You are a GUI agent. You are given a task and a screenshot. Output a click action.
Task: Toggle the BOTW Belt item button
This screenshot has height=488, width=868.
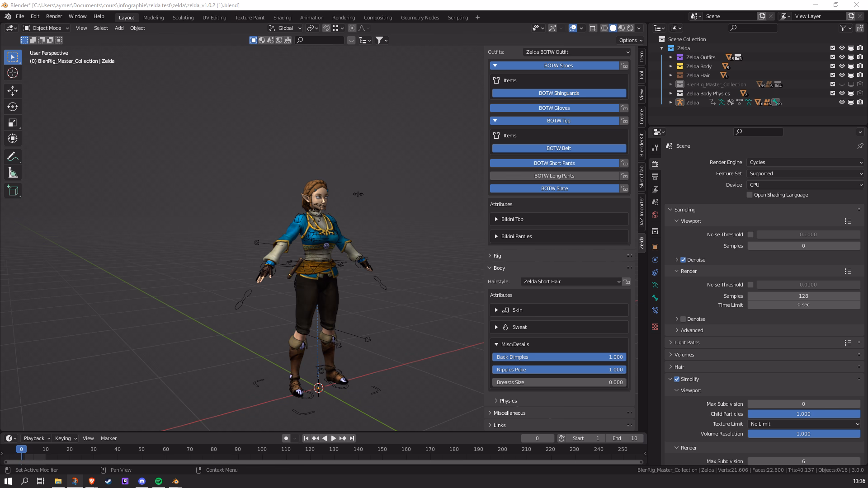point(559,148)
